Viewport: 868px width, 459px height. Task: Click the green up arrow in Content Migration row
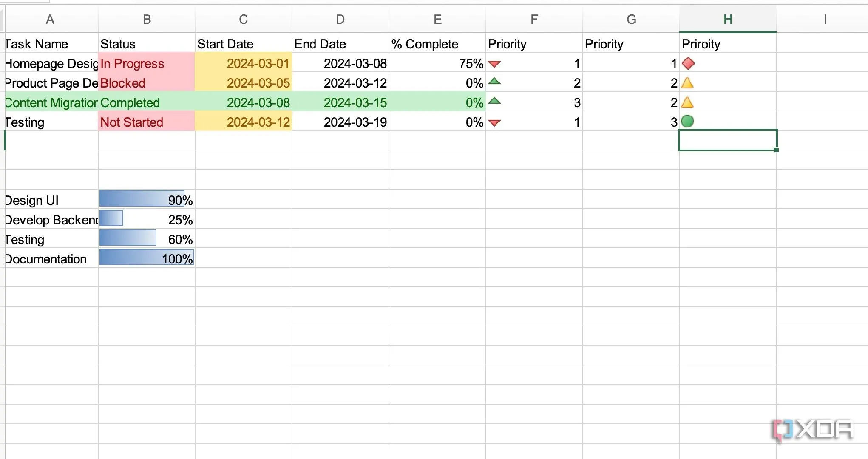pyautogui.click(x=494, y=101)
